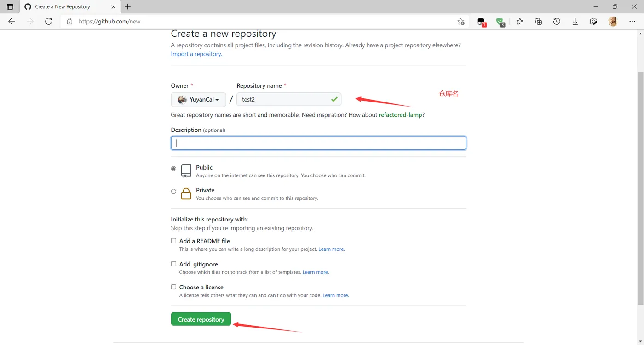Open the Favorites list
The width and height of the screenshot is (644, 345).
(x=520, y=21)
